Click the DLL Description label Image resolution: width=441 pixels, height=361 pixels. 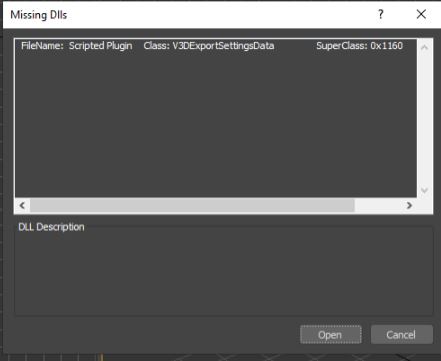click(51, 227)
